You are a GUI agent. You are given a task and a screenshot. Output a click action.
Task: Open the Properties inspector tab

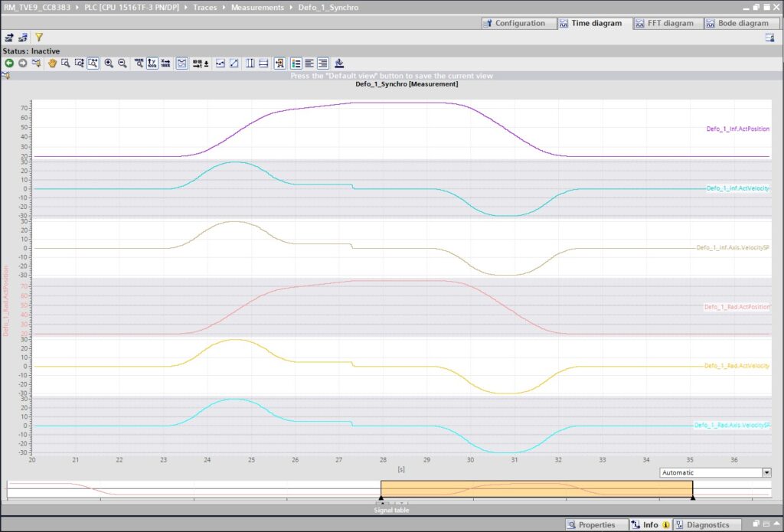596,524
